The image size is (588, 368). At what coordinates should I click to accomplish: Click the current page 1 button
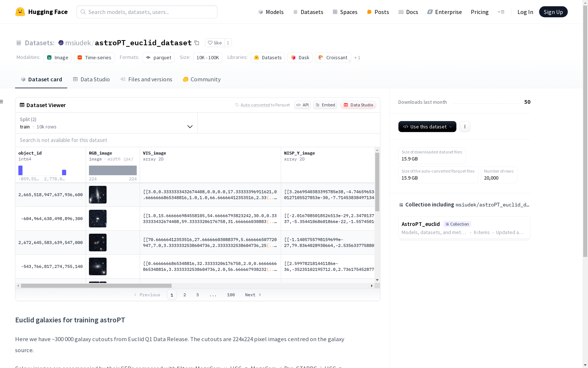click(x=172, y=295)
